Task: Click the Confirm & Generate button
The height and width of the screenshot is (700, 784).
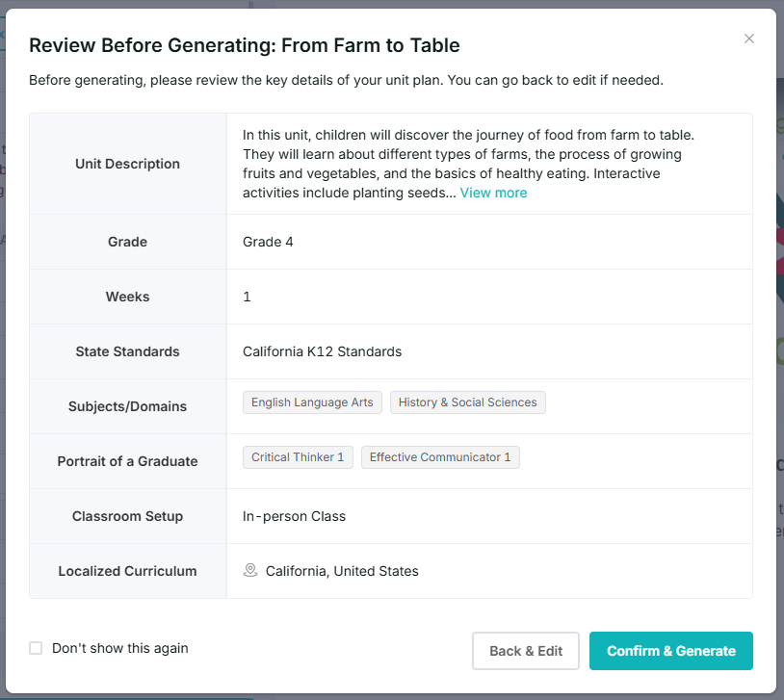Action: click(671, 651)
